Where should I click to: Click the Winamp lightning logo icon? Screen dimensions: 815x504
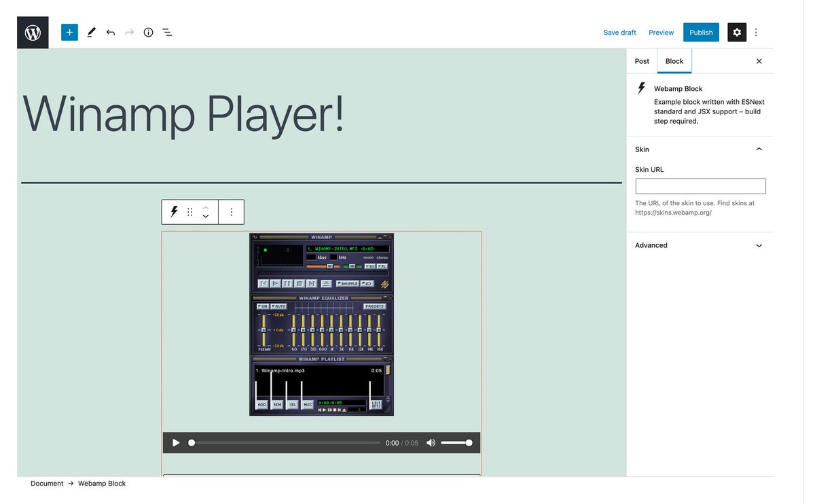pos(384,284)
